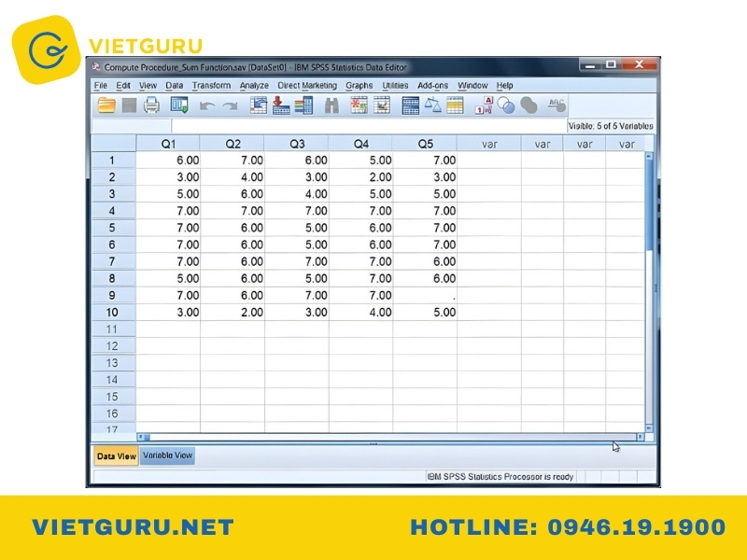Click the vertical scrollbar up arrow
Screen dimensions: 747x560
click(649, 156)
